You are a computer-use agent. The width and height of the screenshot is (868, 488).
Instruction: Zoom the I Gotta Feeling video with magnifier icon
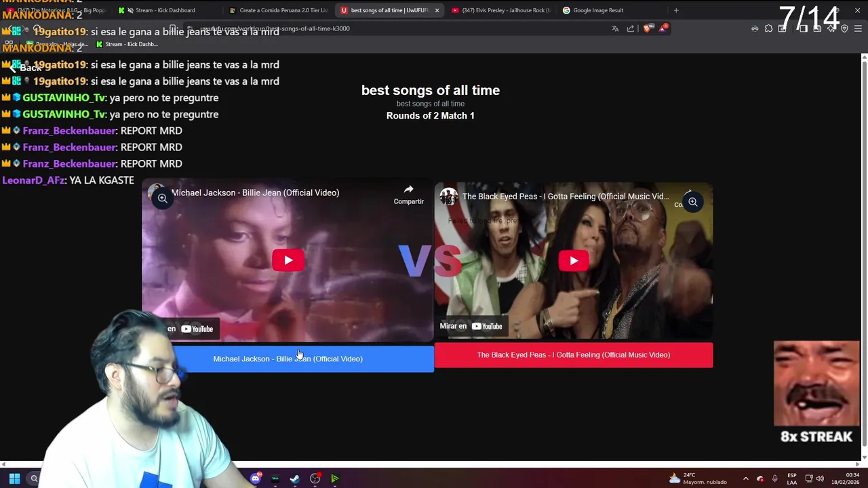[692, 202]
